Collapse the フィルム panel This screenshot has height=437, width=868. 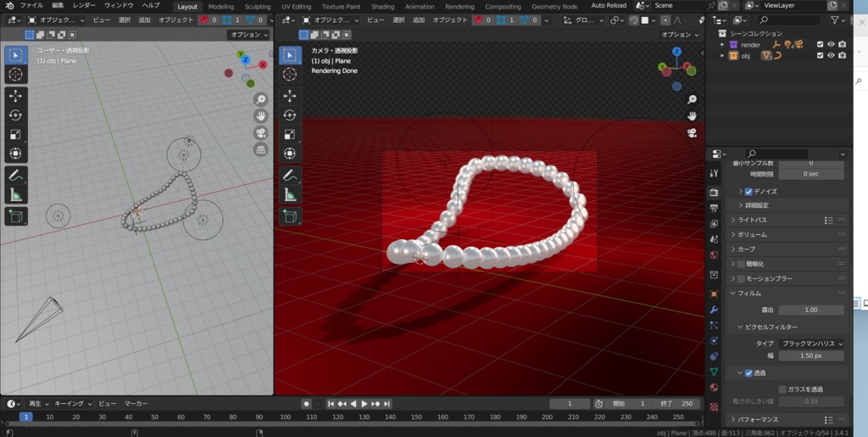749,293
